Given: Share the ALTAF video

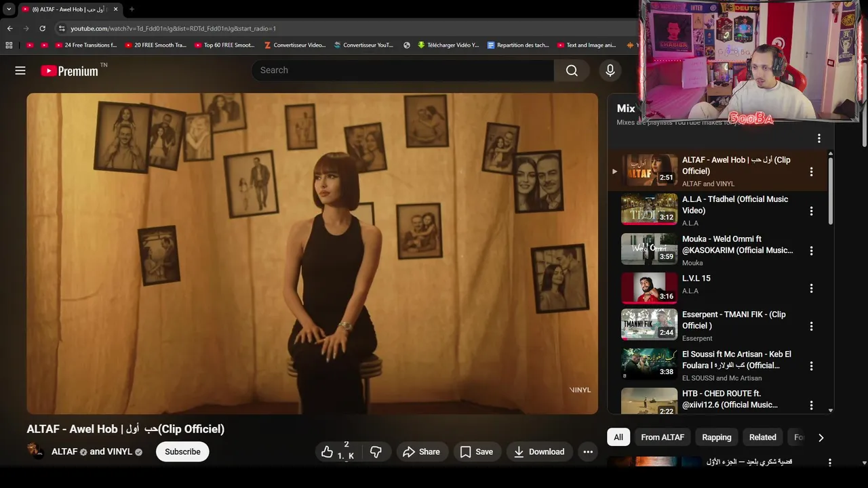Looking at the screenshot, I should click(421, 452).
